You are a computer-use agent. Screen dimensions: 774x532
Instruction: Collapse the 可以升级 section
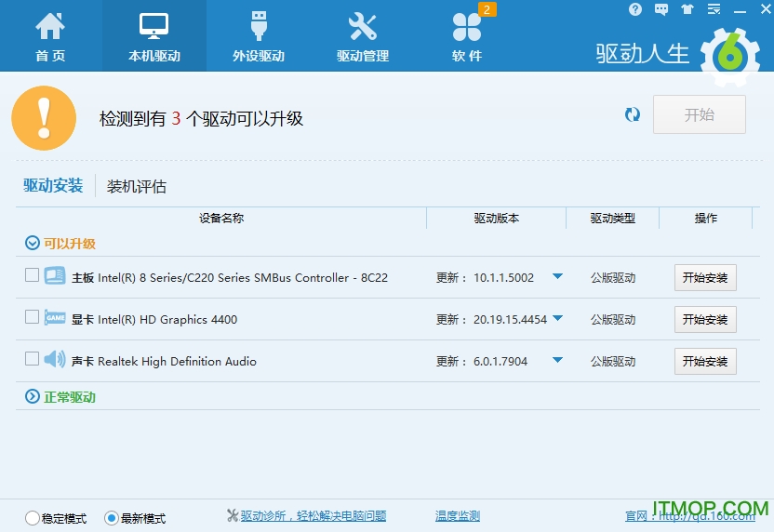click(x=33, y=244)
